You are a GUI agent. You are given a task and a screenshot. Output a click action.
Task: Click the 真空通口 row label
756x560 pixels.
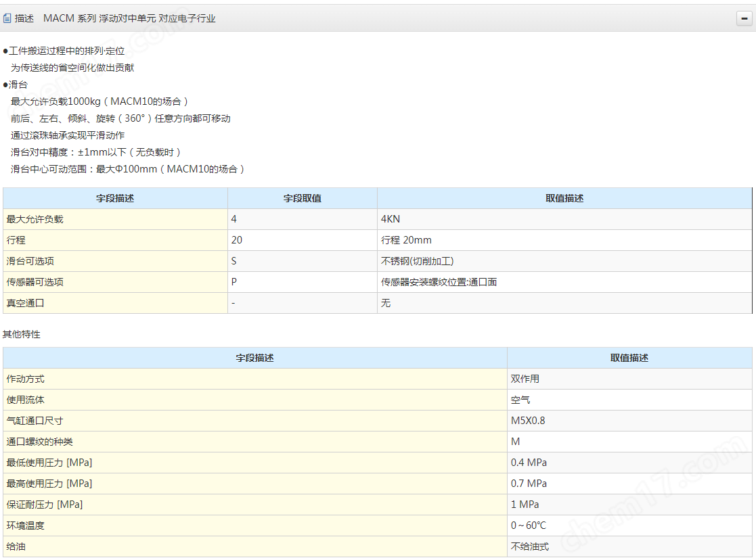click(x=25, y=303)
